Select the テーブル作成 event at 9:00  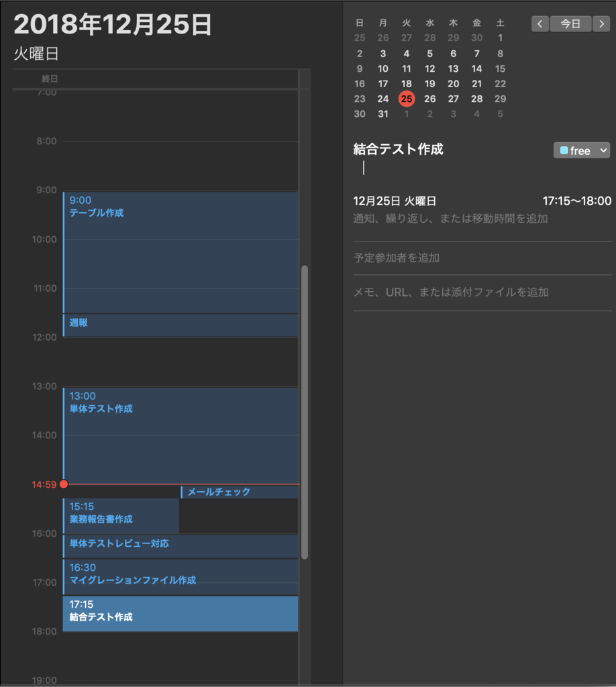pos(181,252)
